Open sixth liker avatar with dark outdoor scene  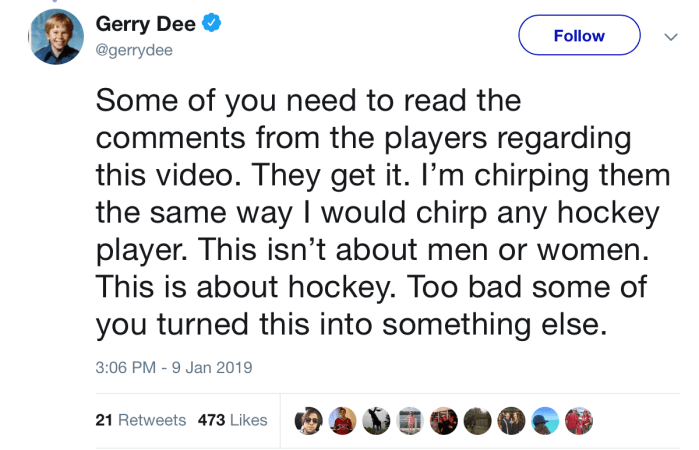477,421
